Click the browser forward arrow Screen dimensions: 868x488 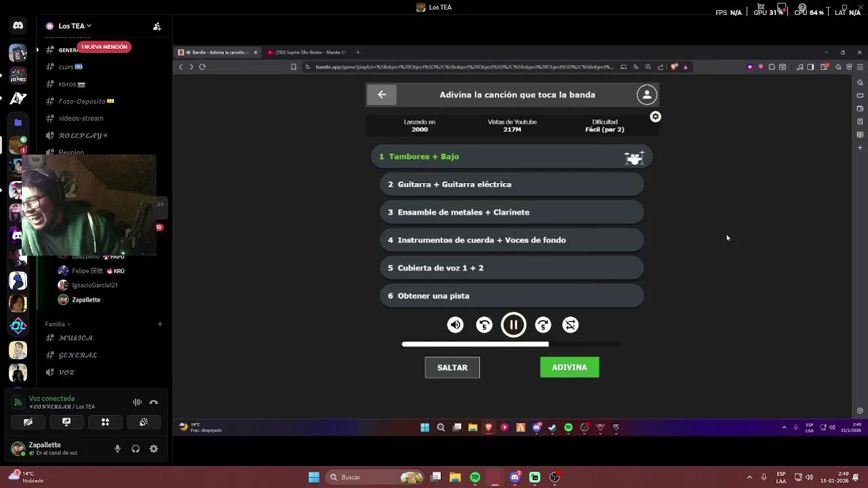(191, 66)
